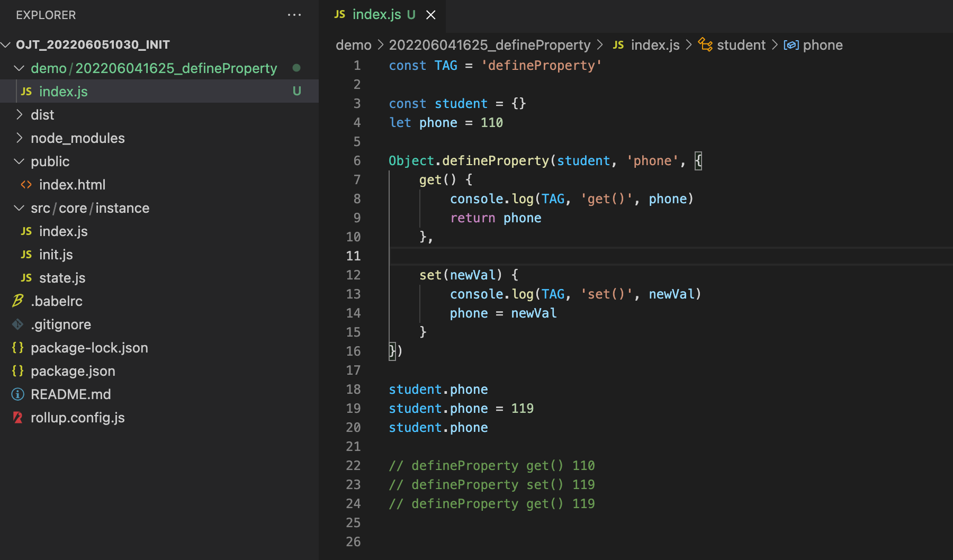Click 'set(newVal)' method on line 12
This screenshot has width=953, height=560.
coord(461,275)
